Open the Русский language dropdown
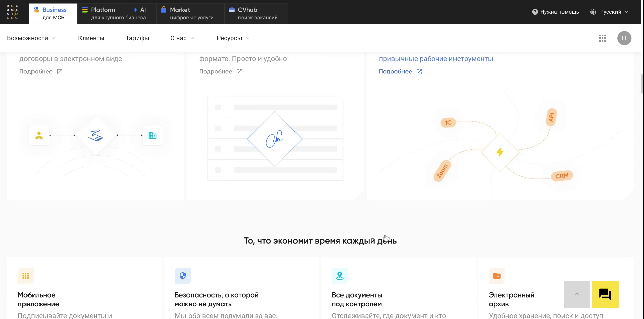The image size is (644, 319). click(x=610, y=11)
